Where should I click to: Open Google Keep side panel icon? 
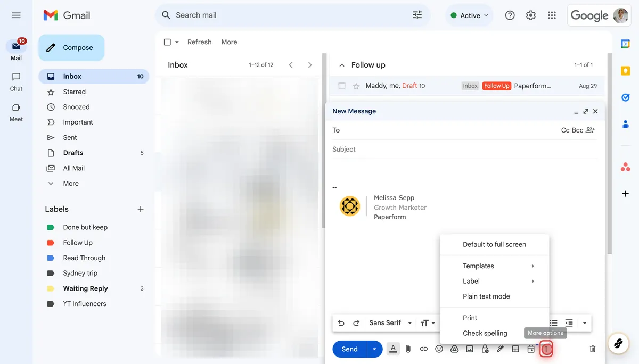(x=625, y=71)
